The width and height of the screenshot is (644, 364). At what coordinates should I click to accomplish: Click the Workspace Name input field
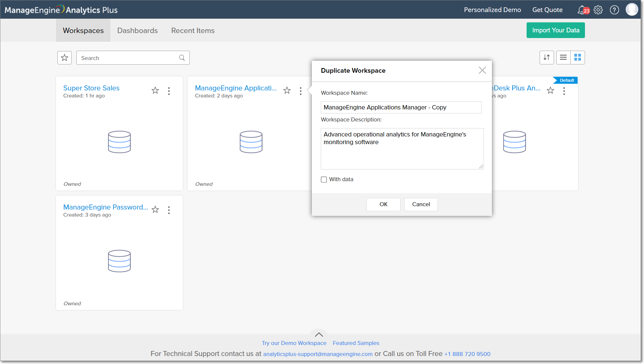[x=401, y=107]
